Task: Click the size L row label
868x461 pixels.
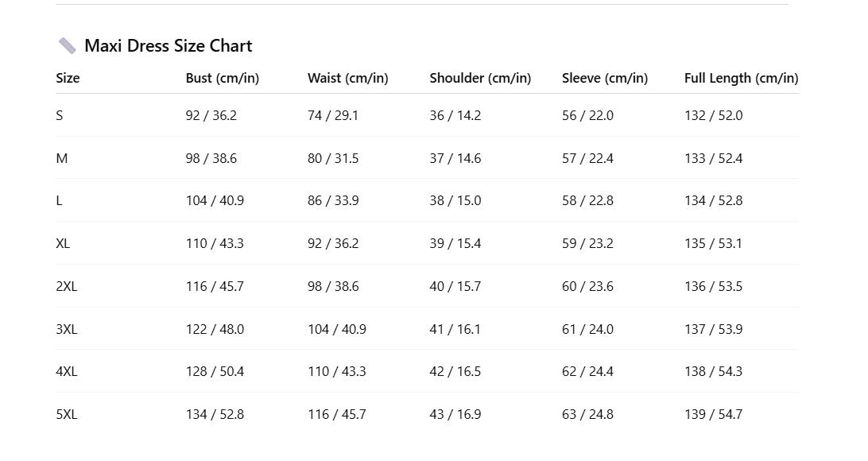Action: (60, 200)
